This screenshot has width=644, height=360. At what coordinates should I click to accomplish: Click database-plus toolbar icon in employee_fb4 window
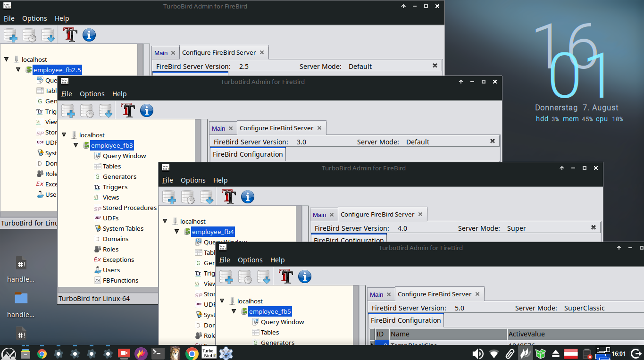tap(169, 197)
